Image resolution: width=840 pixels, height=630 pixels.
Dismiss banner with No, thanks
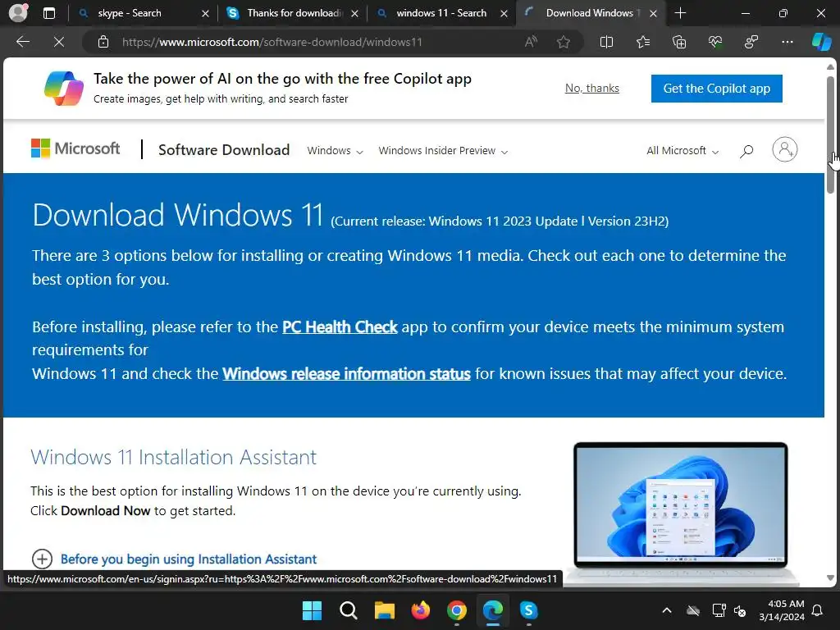pos(592,88)
